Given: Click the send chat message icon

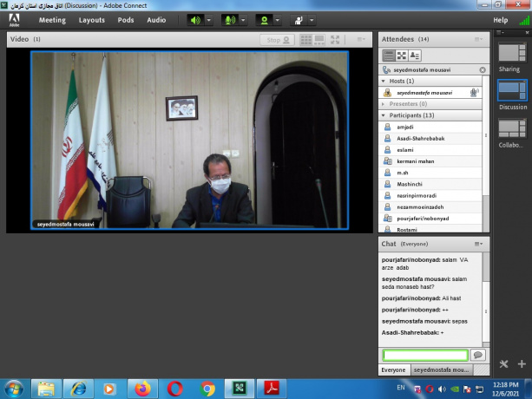Looking at the screenshot, I should pos(477,355).
